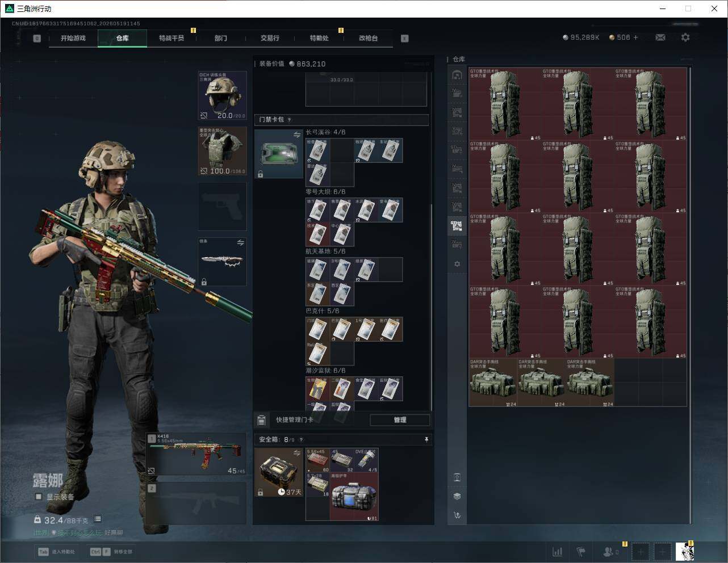Select the 5.7x28 ammo stack of 18
The height and width of the screenshot is (563, 728).
(x=318, y=485)
